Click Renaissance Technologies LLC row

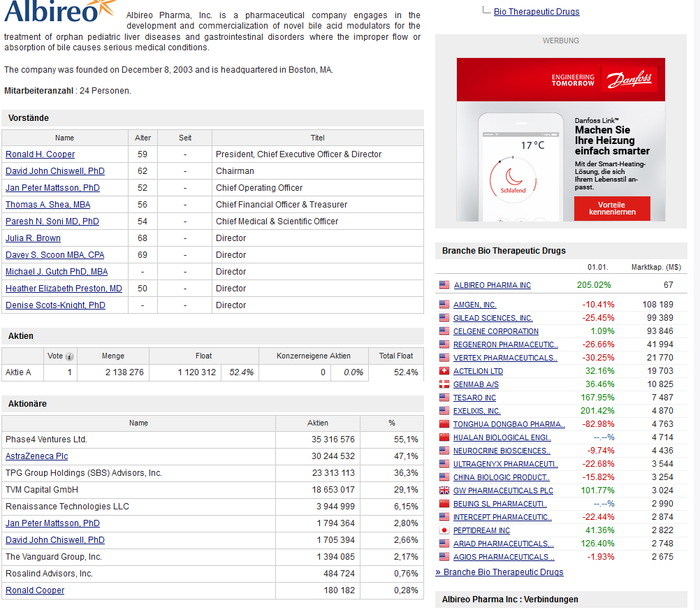(x=212, y=507)
